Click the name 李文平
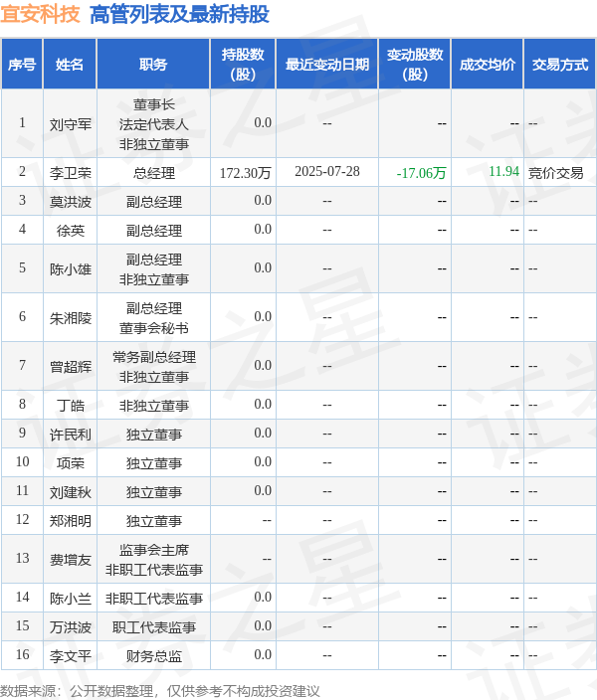The width and height of the screenshot is (597, 700). pos(71,656)
